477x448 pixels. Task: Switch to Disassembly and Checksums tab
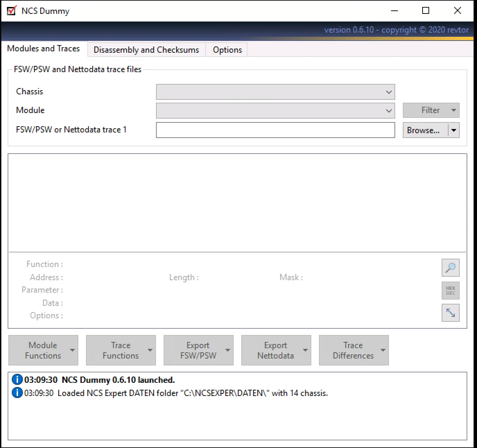146,50
